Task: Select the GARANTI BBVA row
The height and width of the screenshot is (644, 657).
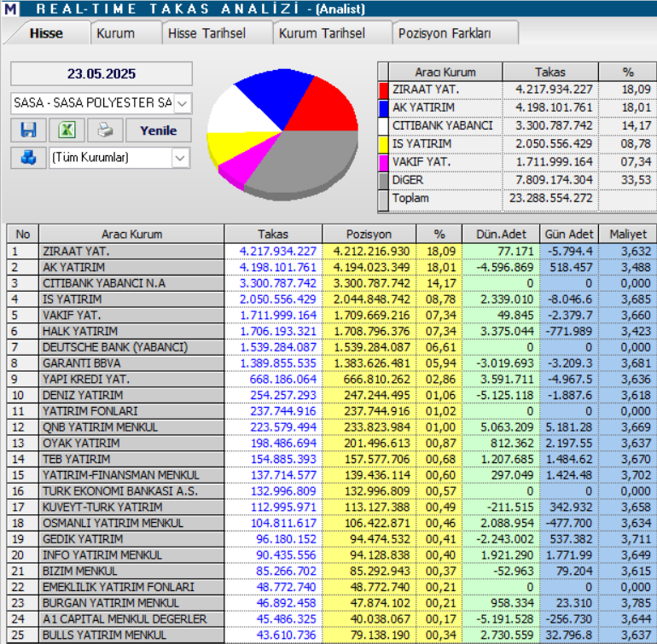Action: tap(331, 363)
